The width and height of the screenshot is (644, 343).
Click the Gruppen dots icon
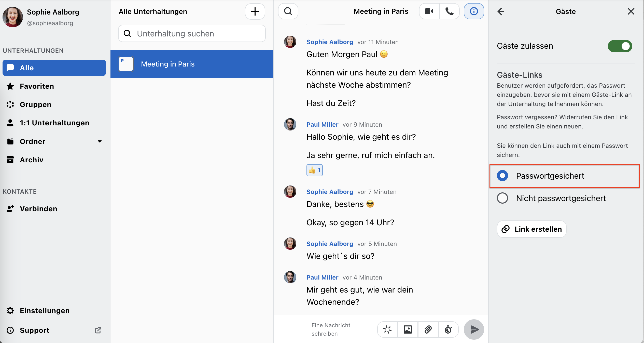(10, 104)
